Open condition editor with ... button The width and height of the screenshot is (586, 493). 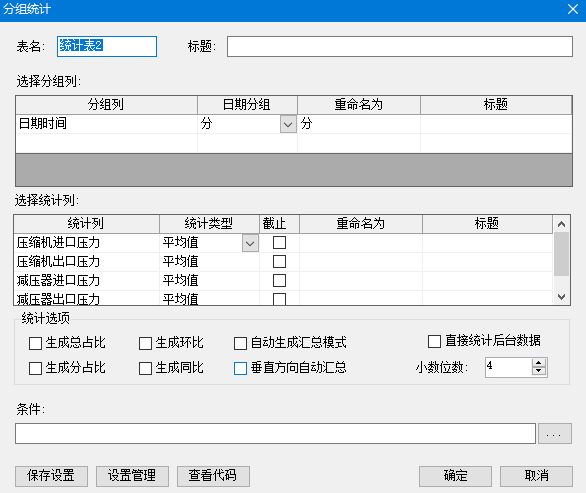point(555,434)
